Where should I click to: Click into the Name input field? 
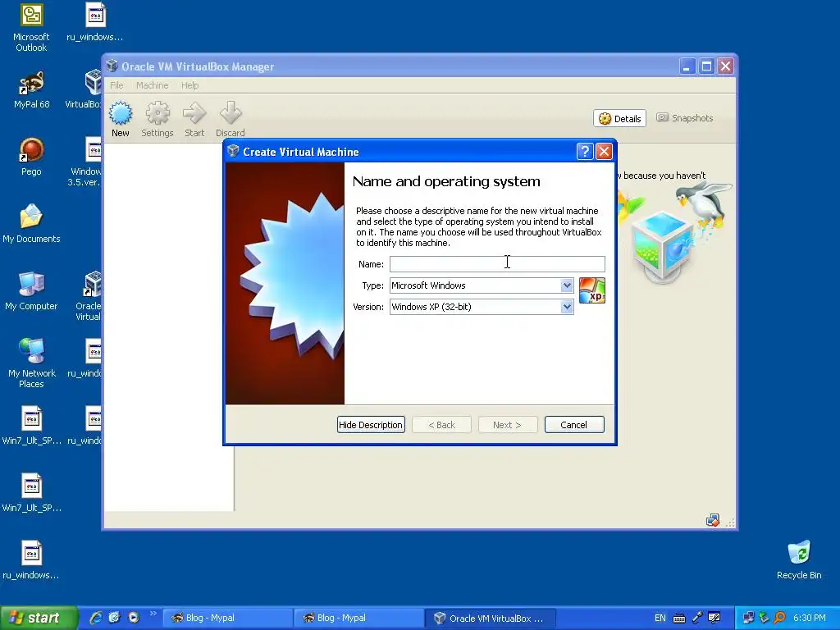pyautogui.click(x=497, y=264)
